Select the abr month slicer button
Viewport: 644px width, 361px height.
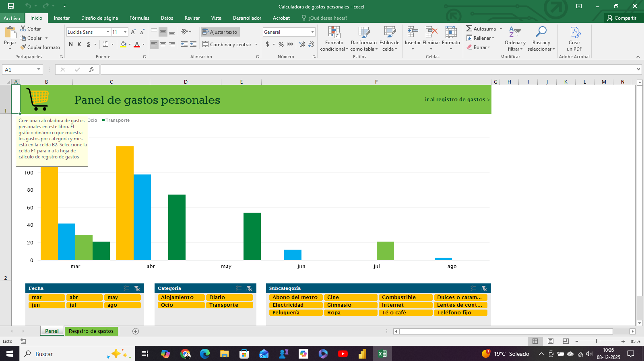tap(84, 297)
